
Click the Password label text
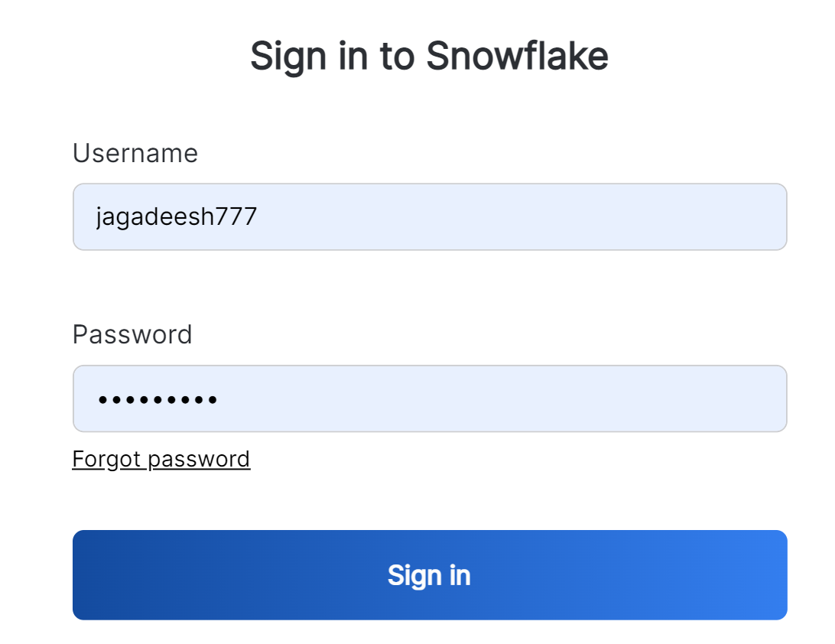(132, 335)
